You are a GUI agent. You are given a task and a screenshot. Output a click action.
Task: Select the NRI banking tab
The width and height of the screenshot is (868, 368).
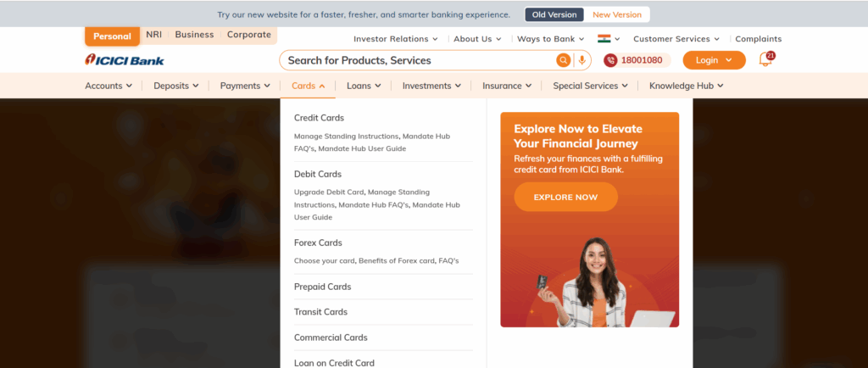[153, 35]
